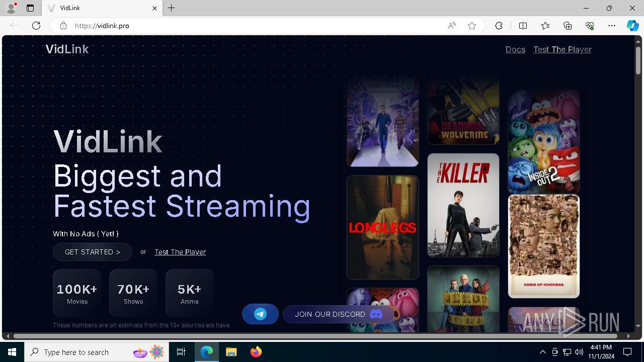The width and height of the screenshot is (644, 362).
Task: Open browser Extensions icon
Action: point(499,26)
